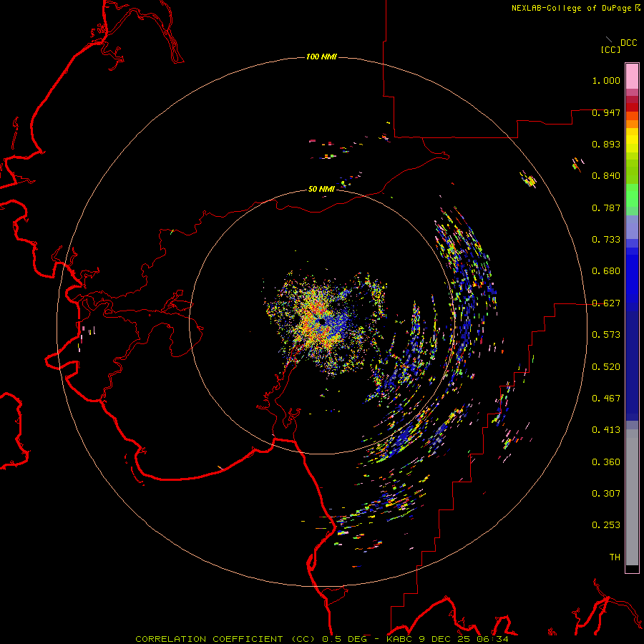Click the 0.573 color scale value
Viewport: 644px width, 644px height.
[606, 335]
